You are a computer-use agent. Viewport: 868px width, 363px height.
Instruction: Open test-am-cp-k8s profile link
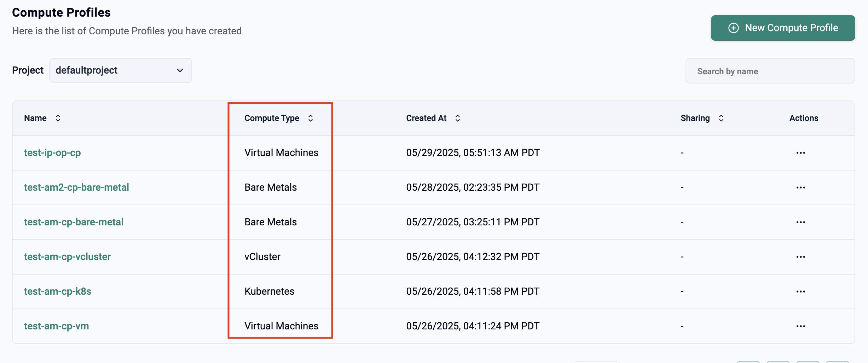58,292
